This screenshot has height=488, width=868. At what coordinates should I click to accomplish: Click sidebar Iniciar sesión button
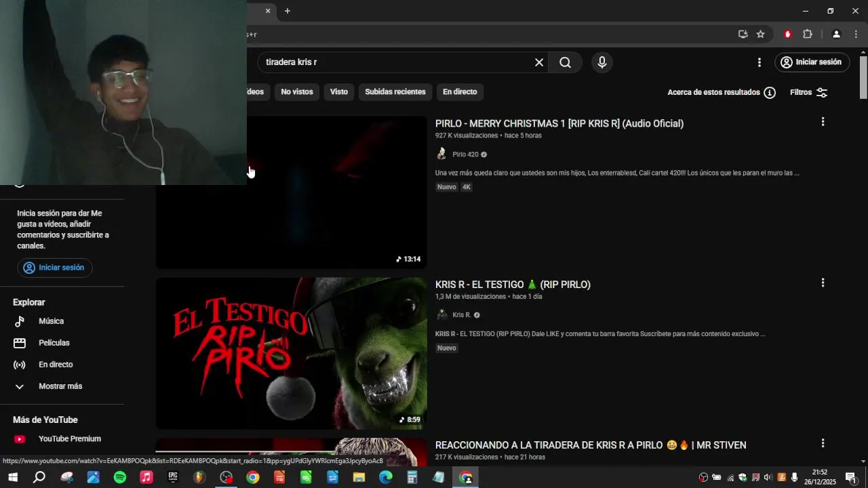coord(55,268)
